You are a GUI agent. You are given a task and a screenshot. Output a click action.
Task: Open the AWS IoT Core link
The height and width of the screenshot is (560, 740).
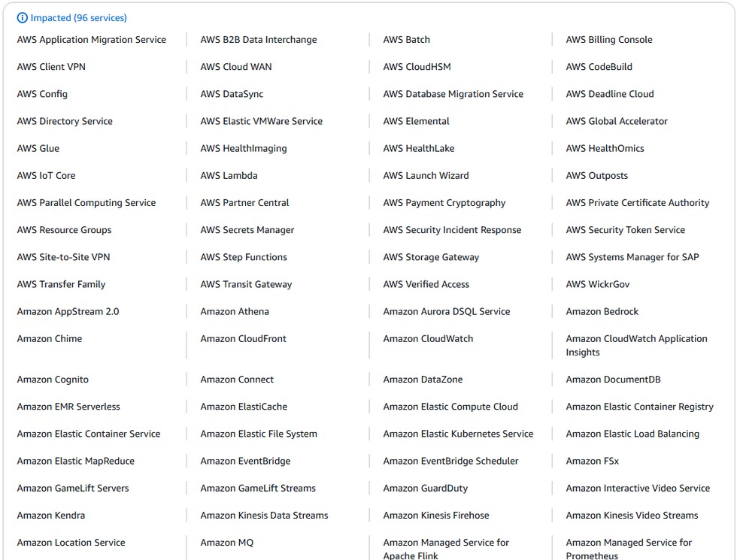[47, 175]
